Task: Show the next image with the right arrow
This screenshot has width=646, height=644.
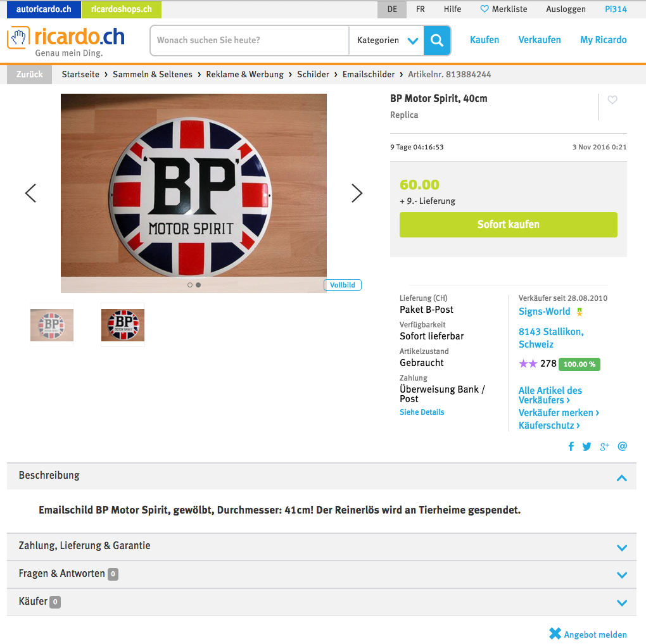Action: tap(357, 193)
